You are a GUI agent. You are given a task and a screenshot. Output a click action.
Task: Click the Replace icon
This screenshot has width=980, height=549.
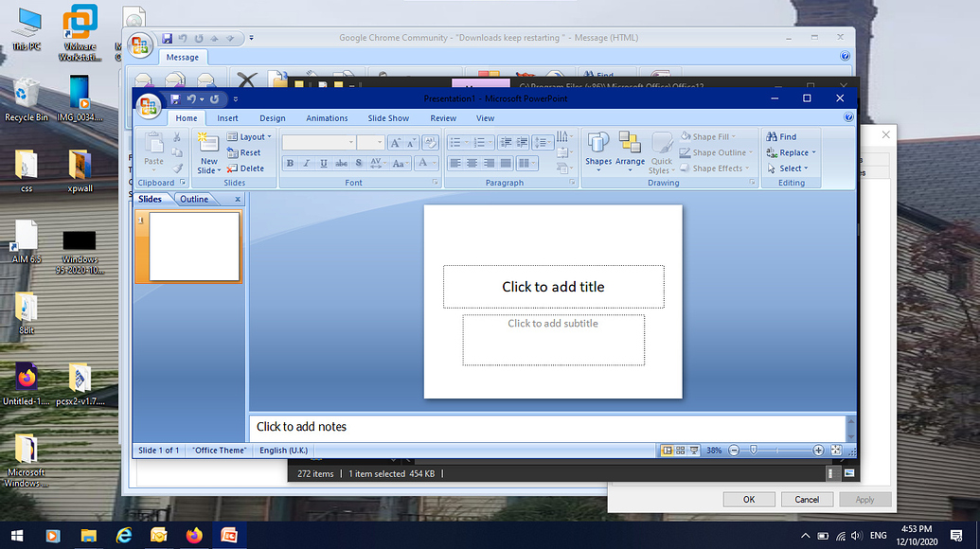[x=790, y=151]
